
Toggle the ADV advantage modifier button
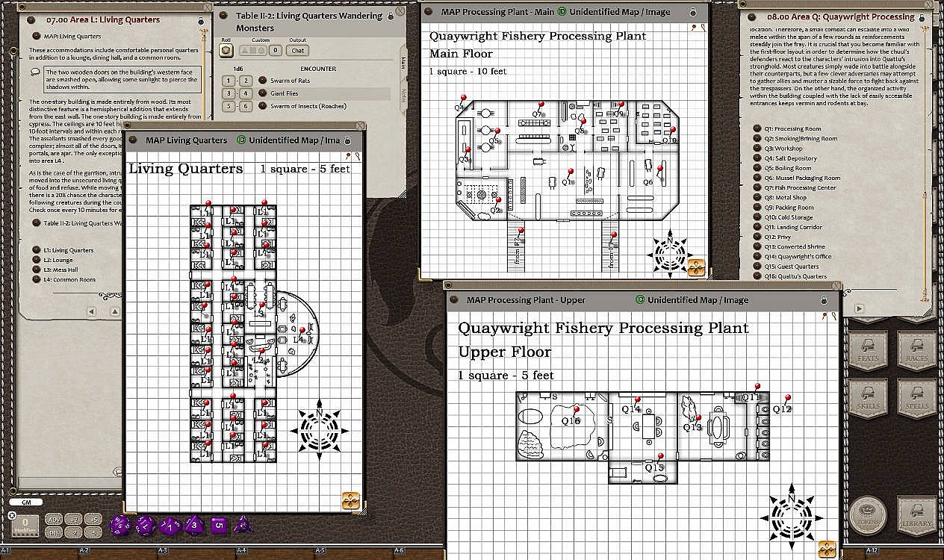tap(54, 520)
